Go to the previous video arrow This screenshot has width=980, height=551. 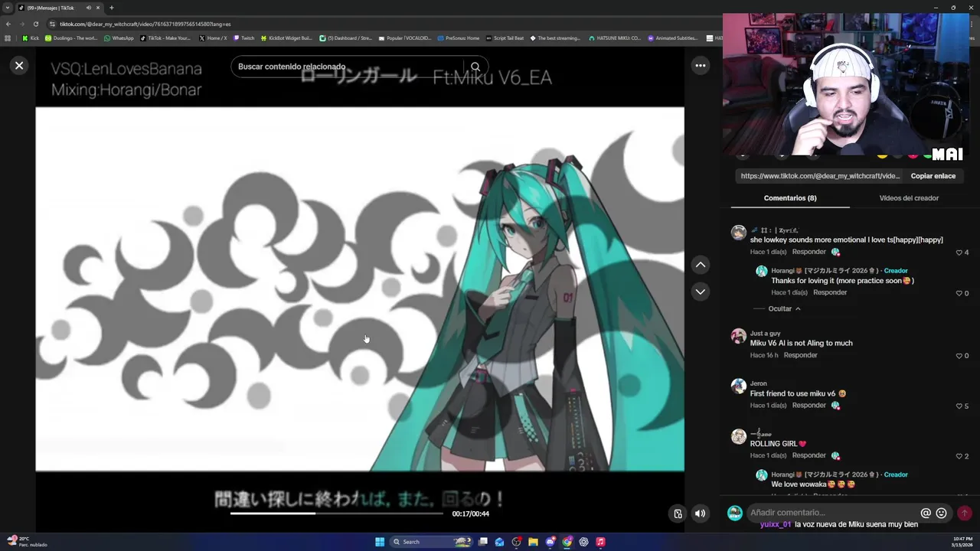point(700,265)
